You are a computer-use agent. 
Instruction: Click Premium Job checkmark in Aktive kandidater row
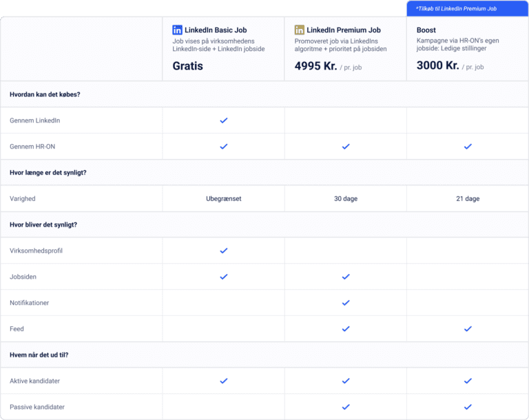pos(346,381)
